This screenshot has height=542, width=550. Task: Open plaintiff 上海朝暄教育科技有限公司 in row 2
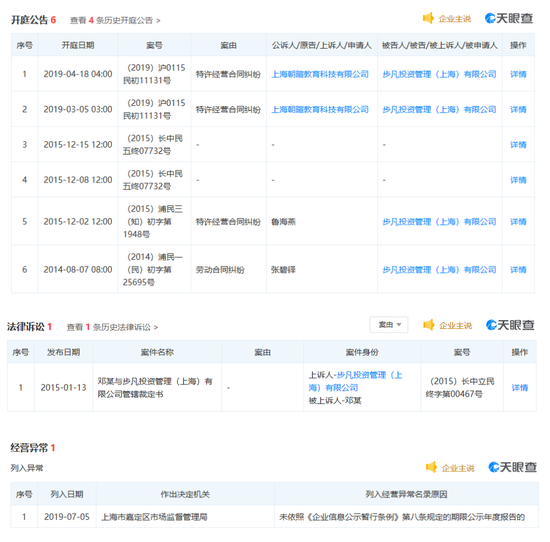[320, 109]
